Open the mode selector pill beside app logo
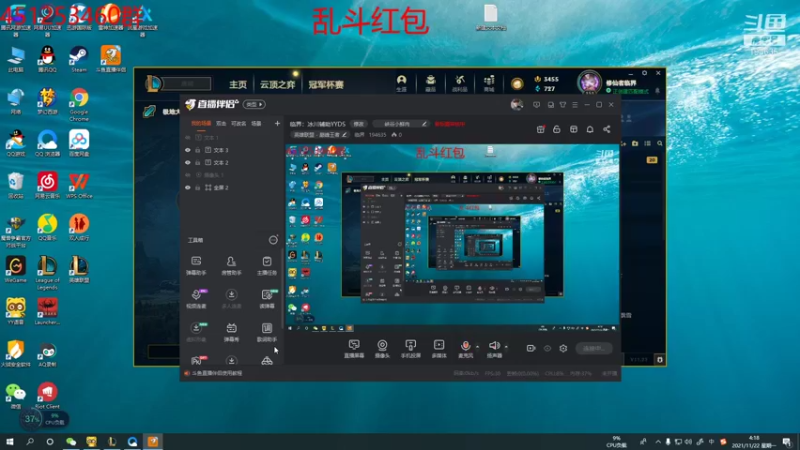 (x=254, y=105)
